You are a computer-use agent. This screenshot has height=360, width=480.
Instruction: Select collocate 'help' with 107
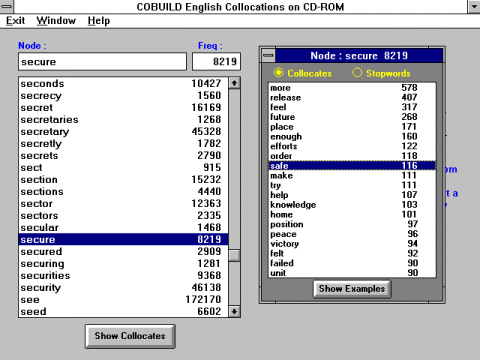(x=352, y=195)
